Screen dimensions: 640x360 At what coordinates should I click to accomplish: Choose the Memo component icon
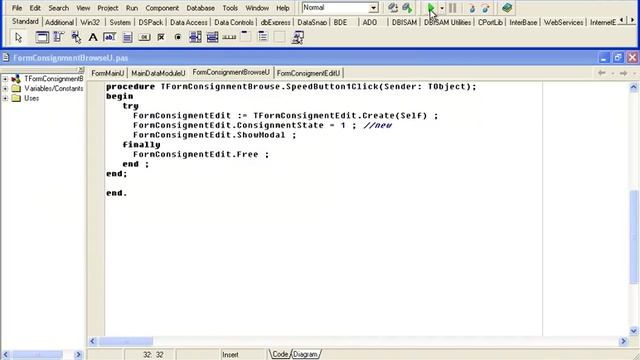click(x=127, y=38)
